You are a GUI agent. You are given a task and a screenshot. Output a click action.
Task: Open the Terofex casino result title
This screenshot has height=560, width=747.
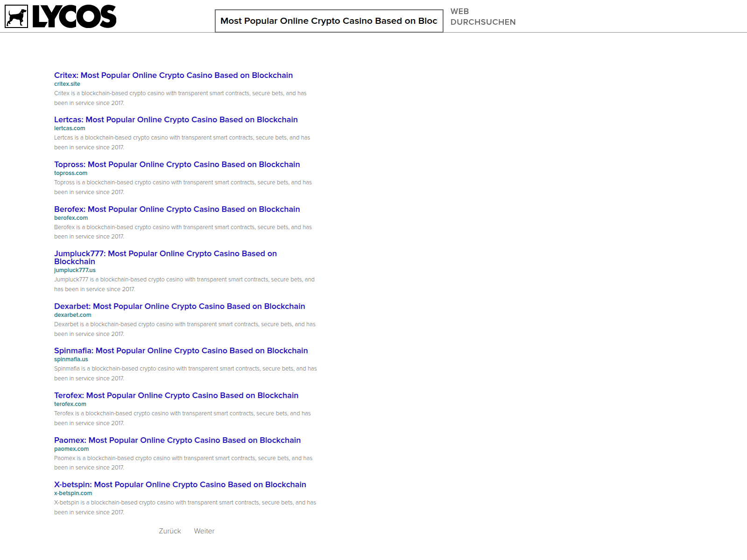click(x=176, y=395)
